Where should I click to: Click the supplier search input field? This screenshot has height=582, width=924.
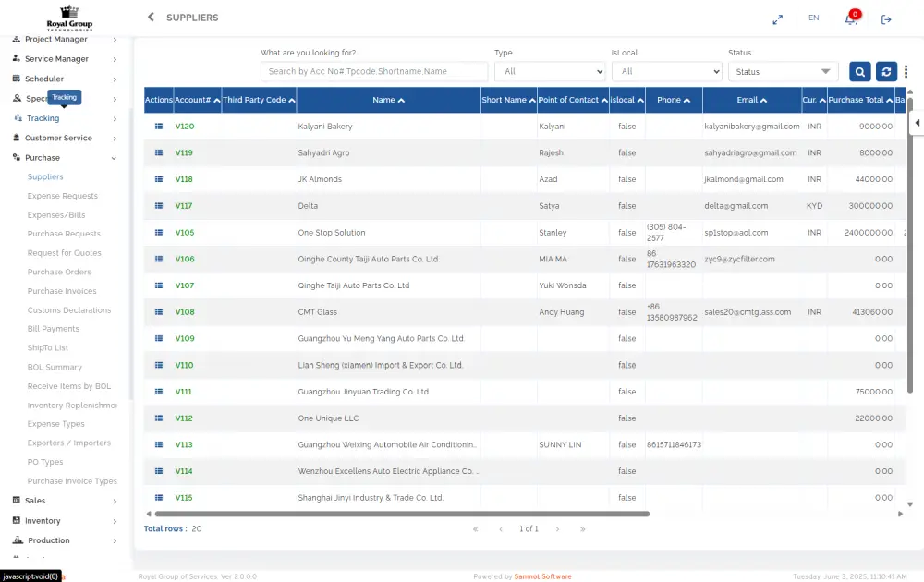(x=374, y=72)
